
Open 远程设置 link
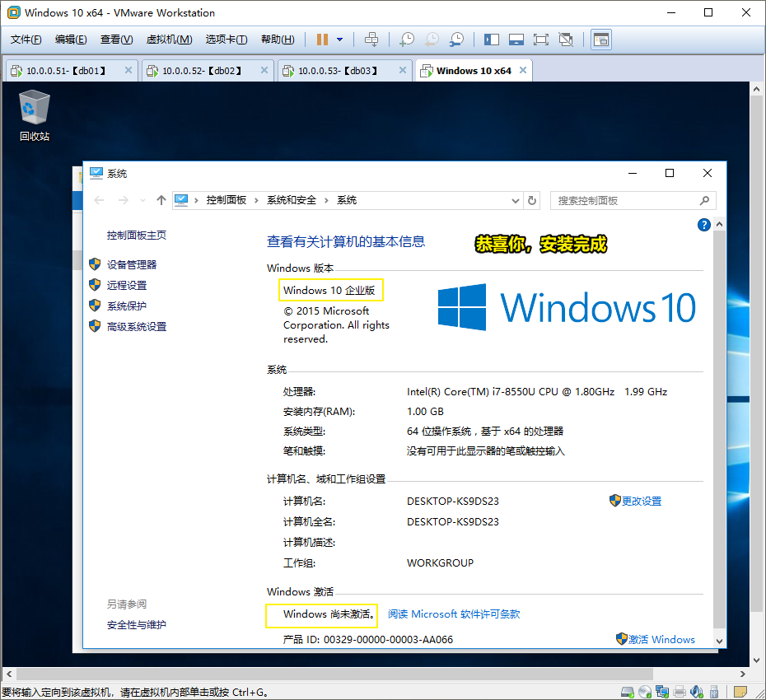127,285
